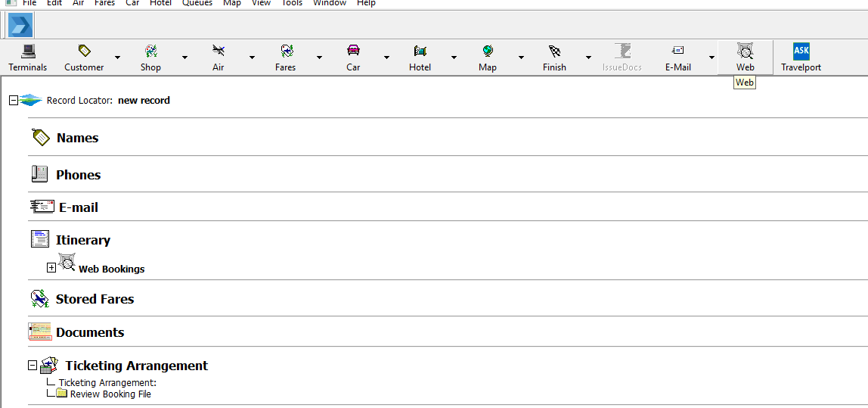Open the Map dropdown arrow
This screenshot has height=408, width=868.
point(521,57)
